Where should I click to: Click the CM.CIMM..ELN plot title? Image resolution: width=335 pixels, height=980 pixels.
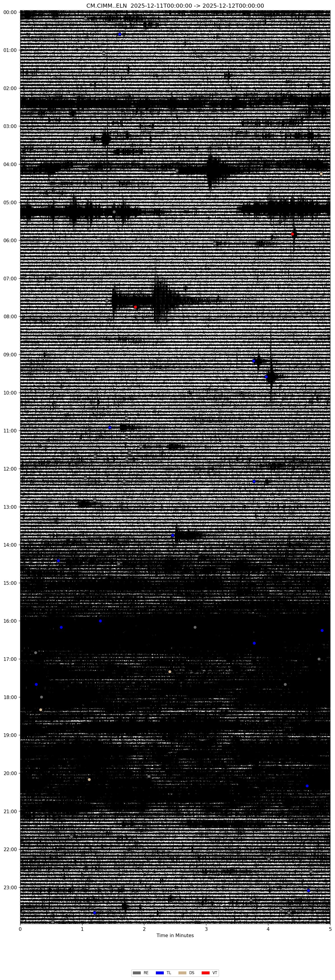[x=175, y=6]
